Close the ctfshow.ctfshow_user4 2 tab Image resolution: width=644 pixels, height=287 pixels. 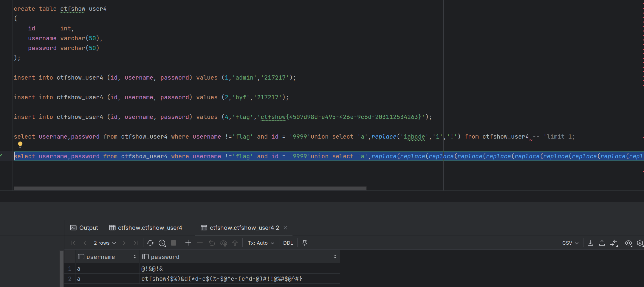click(x=285, y=228)
